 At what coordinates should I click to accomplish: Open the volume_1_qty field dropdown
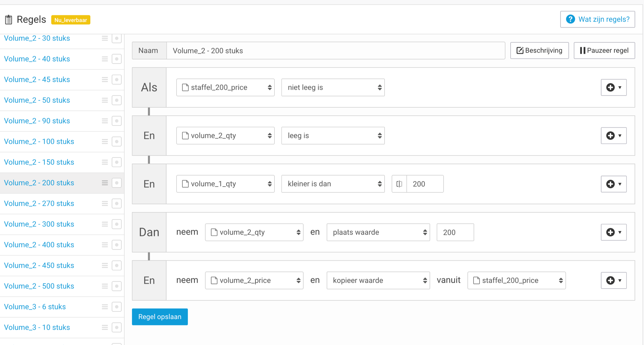coord(225,184)
